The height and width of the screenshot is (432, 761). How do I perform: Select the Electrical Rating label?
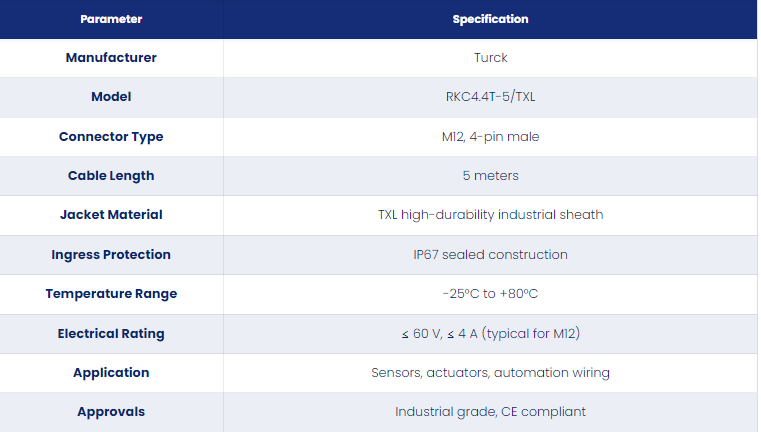pos(111,333)
